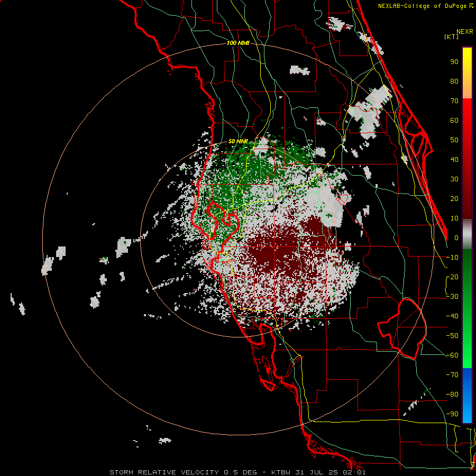Select the positive 80 scale value

454,81
